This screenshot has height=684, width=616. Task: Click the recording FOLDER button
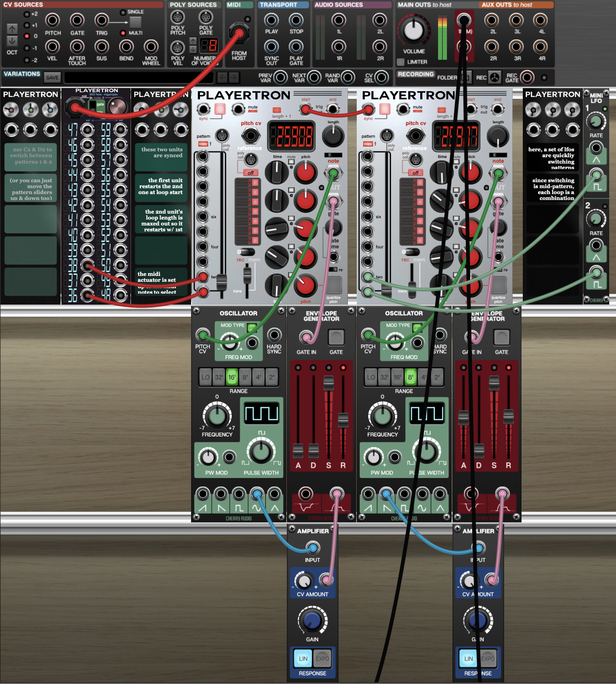click(x=466, y=78)
